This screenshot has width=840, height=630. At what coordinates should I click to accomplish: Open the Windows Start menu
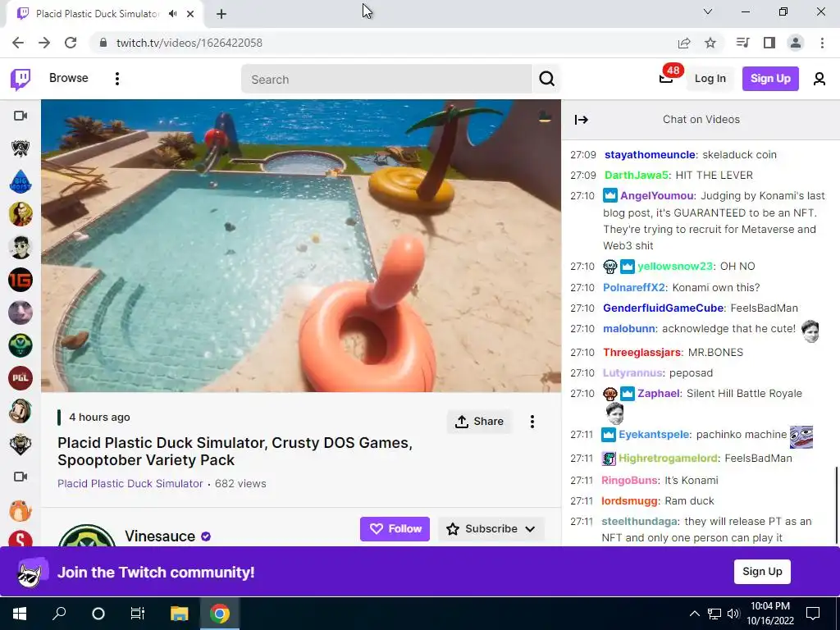click(x=20, y=614)
